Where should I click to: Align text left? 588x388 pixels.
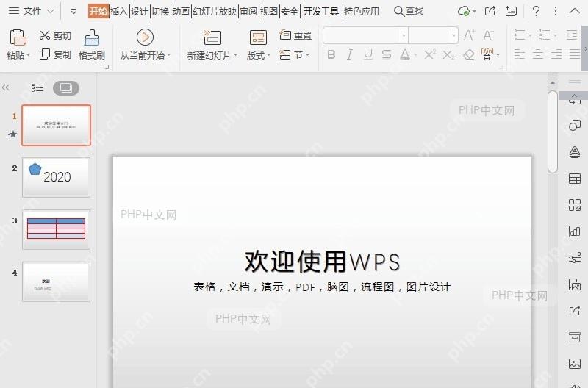coord(519,54)
